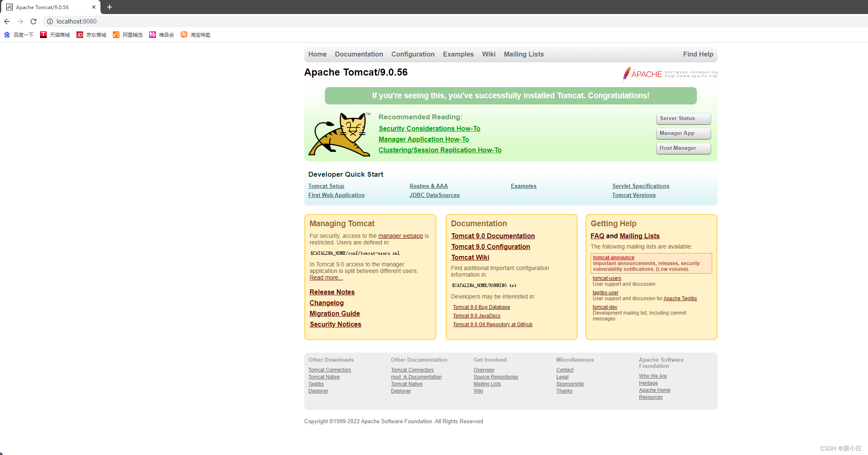
Task: Select Find Help in the navigation bar
Action: pyautogui.click(x=698, y=55)
